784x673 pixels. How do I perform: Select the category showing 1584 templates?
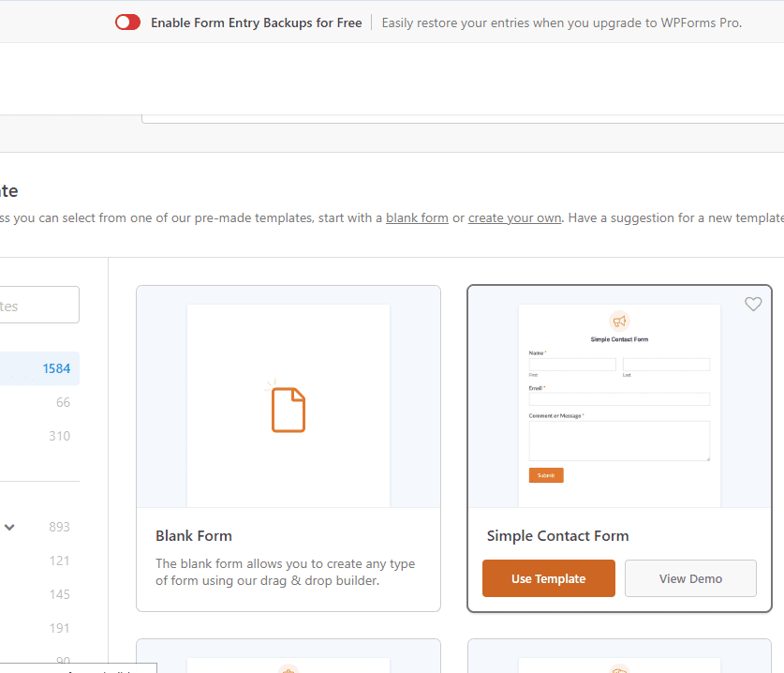(37, 368)
